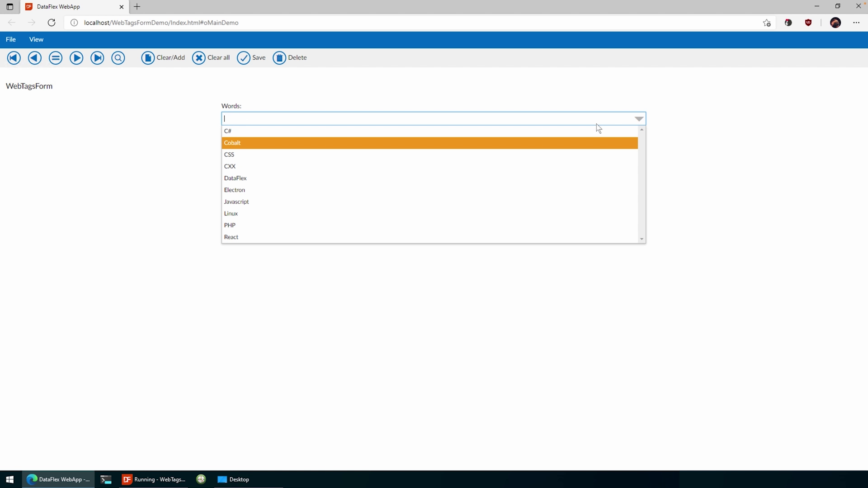The image size is (868, 488).
Task: Open the File menu
Action: pos(11,40)
